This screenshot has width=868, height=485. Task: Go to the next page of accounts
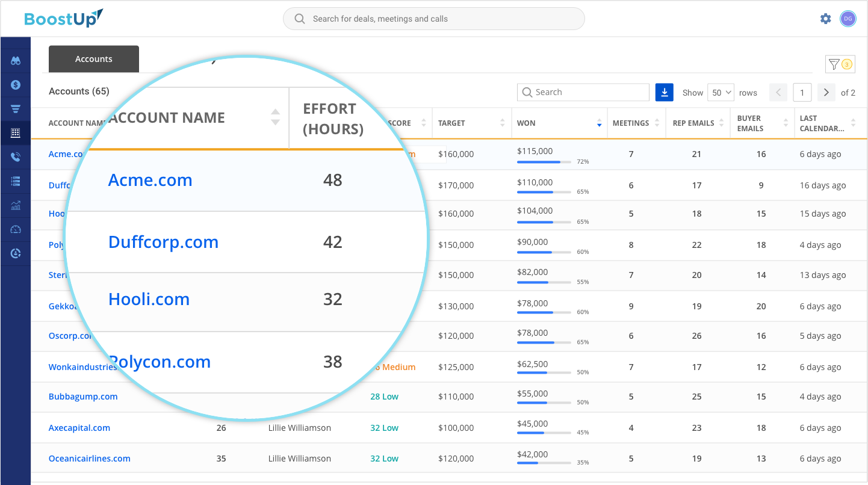pyautogui.click(x=826, y=92)
